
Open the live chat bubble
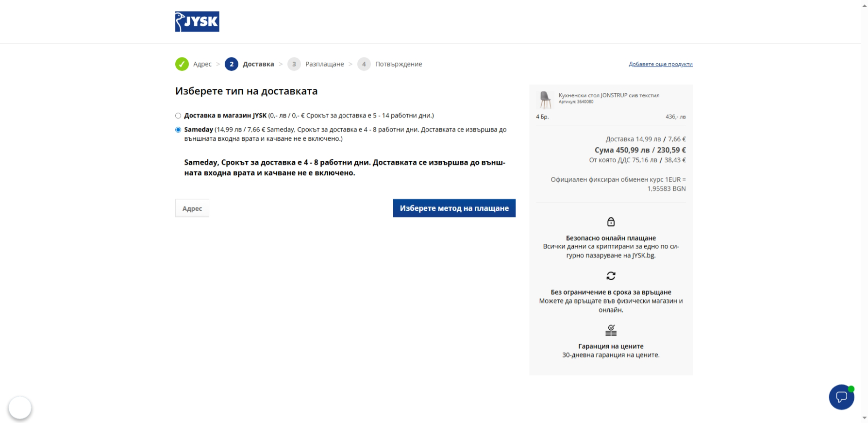(841, 397)
